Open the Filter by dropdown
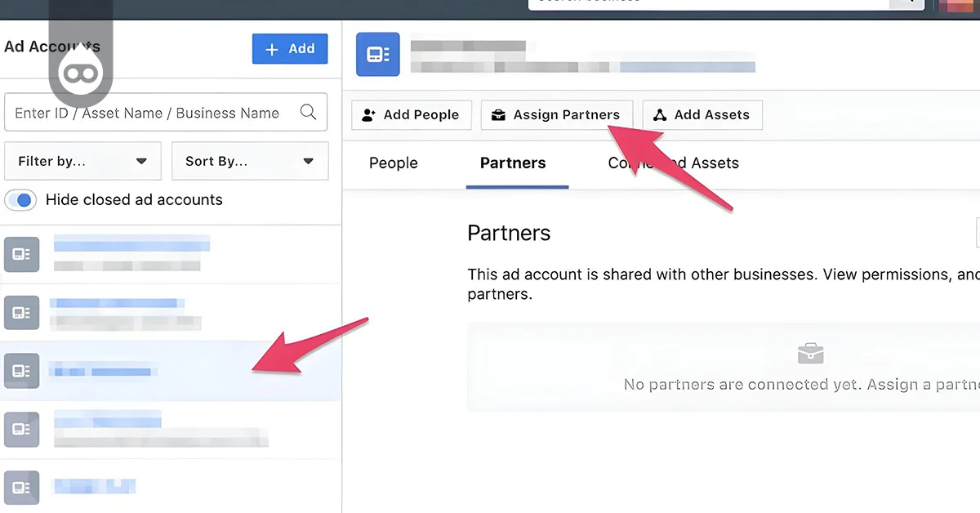The height and width of the screenshot is (513, 980). pos(82,161)
